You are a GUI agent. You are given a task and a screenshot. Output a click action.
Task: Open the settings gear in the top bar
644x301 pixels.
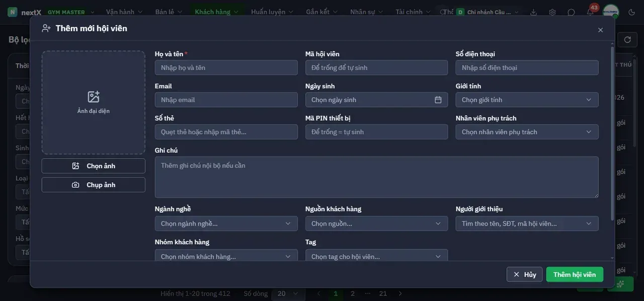click(552, 12)
